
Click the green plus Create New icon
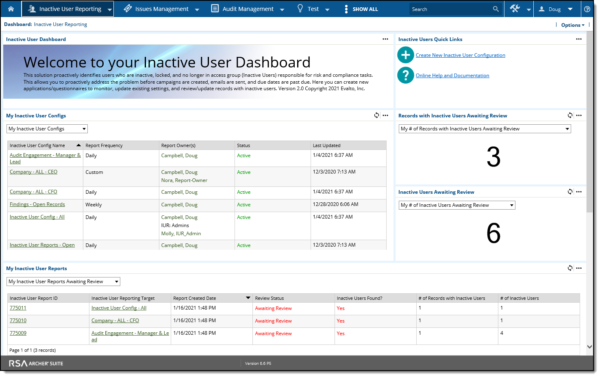[405, 55]
